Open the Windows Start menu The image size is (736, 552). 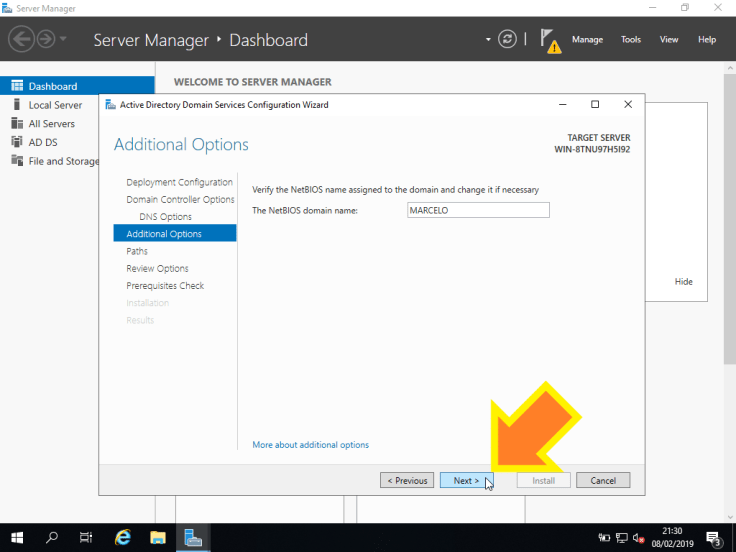(17, 538)
